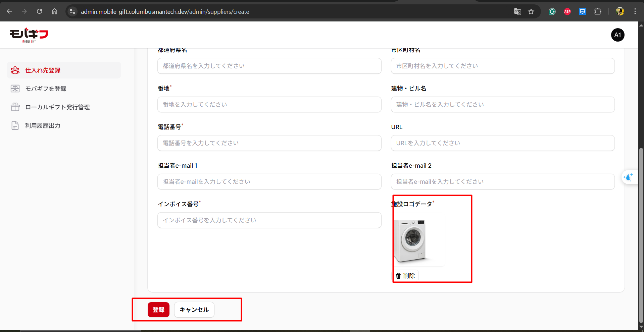Image resolution: width=644 pixels, height=332 pixels.
Task: Click the Mobile Gift logo
Action: pos(29,35)
